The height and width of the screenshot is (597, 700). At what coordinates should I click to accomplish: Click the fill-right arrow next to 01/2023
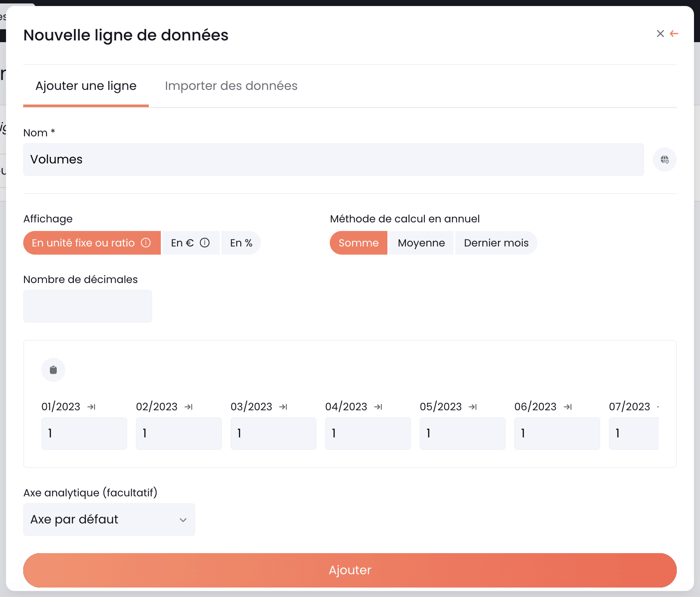[x=92, y=406]
